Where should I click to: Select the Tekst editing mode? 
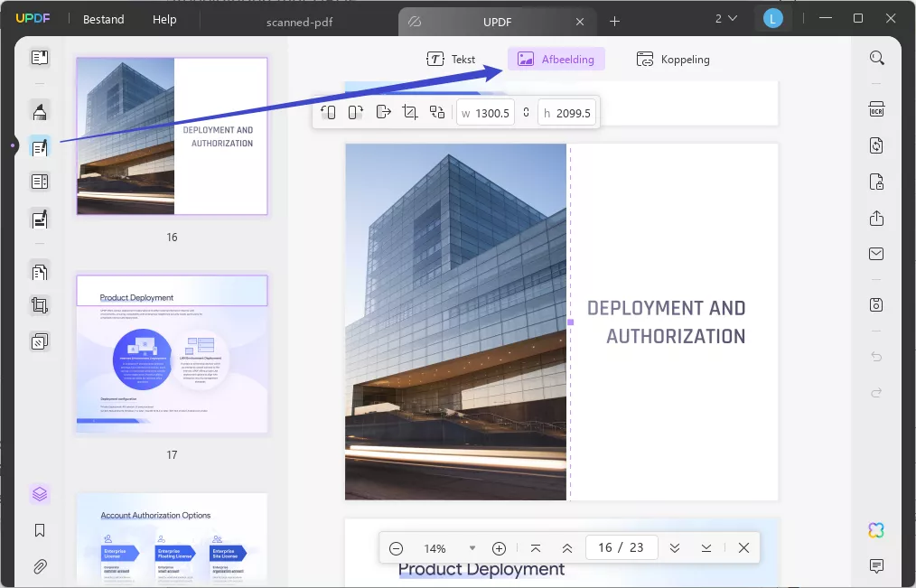(x=453, y=59)
